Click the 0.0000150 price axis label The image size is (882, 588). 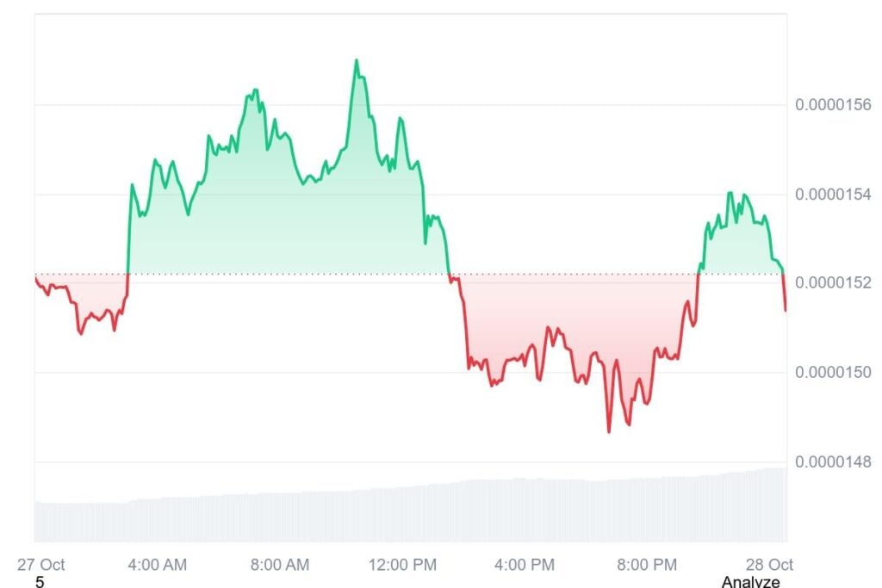click(x=833, y=372)
